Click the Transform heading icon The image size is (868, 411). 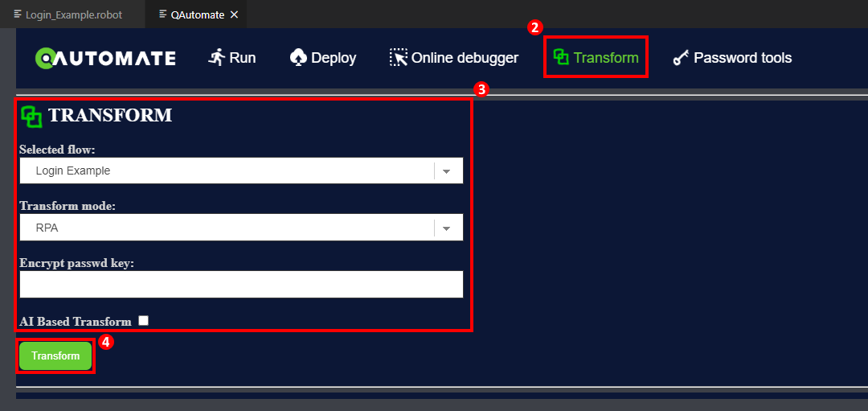tap(31, 117)
